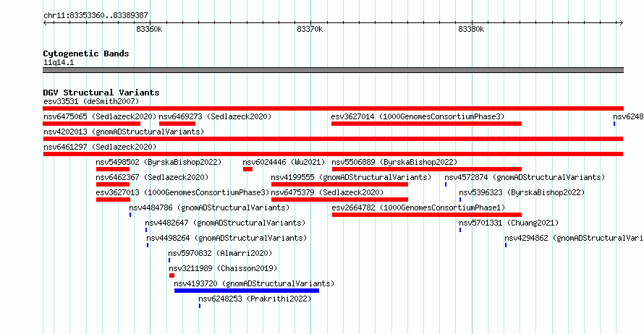
Task: Click nsv5506889 (ByrskaBishop2022) label
Action: pos(394,162)
